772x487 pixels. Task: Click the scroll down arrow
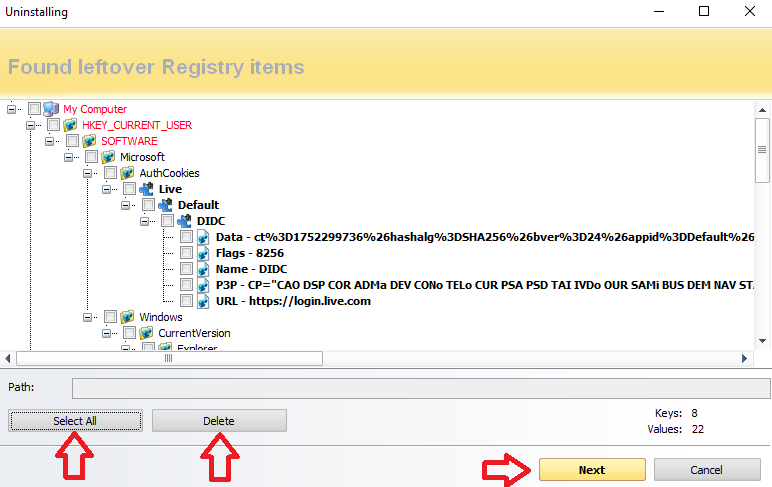(x=762, y=341)
